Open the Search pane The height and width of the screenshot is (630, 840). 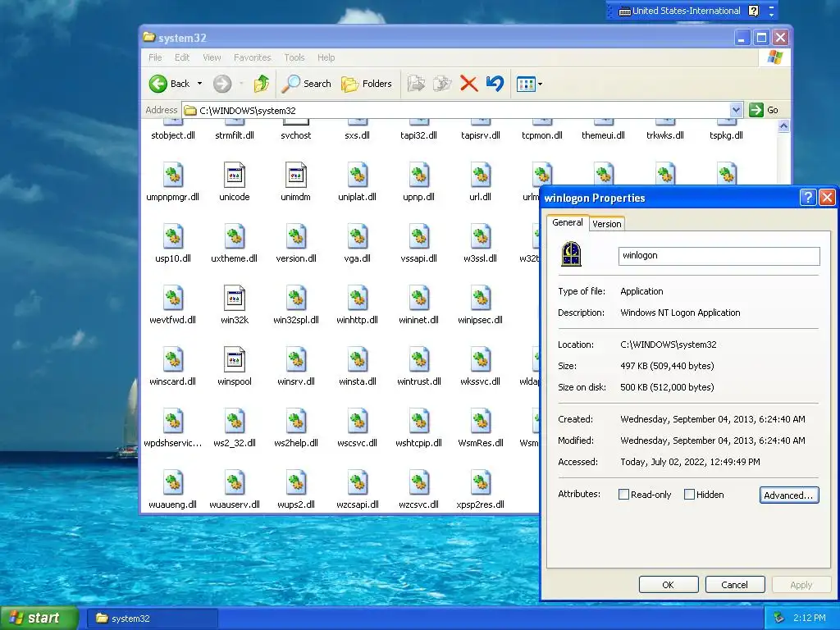pos(307,84)
